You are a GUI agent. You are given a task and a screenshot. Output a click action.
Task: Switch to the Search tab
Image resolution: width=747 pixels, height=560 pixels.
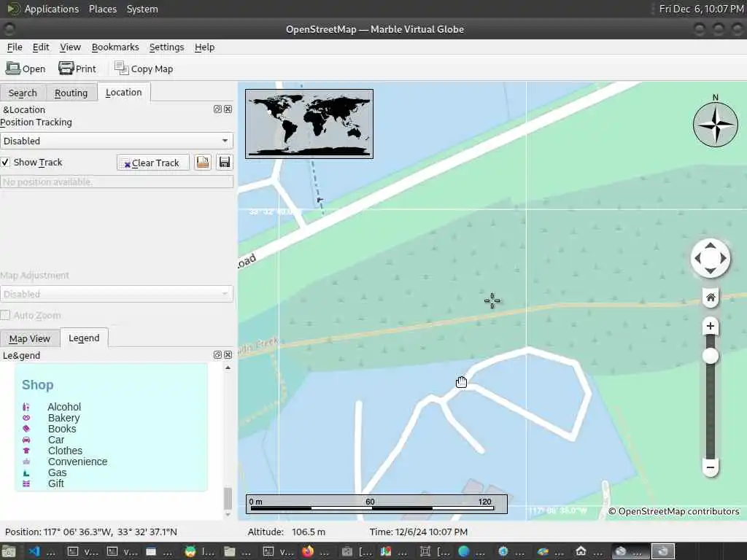23,93
